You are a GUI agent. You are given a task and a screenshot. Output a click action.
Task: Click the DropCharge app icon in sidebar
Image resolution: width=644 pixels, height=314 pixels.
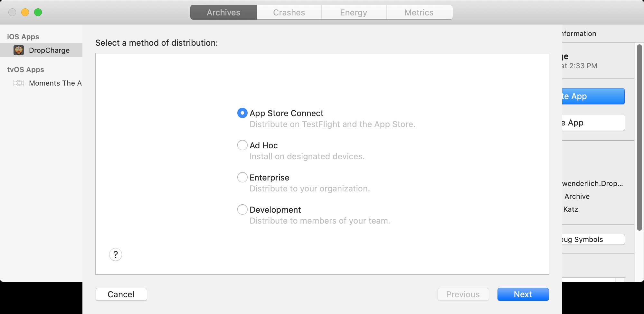(19, 50)
